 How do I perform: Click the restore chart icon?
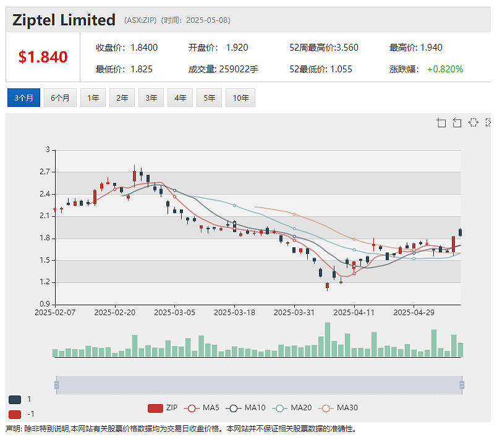click(x=474, y=122)
